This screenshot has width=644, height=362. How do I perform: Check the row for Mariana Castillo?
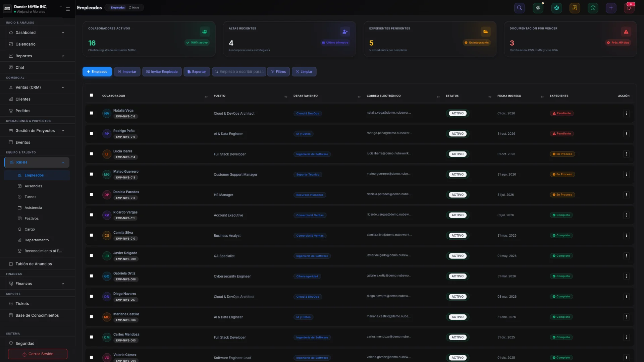[91, 317]
